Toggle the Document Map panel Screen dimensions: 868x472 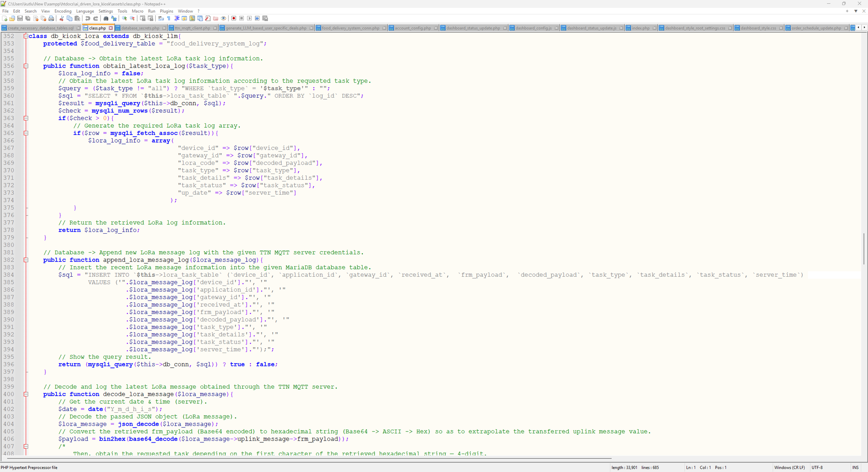click(192, 18)
